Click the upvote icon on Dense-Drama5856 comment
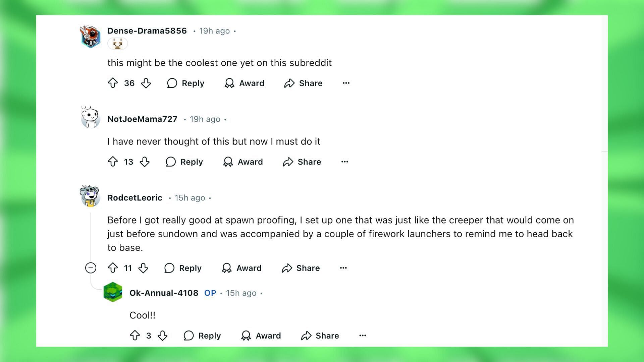The height and width of the screenshot is (362, 644). click(x=114, y=83)
